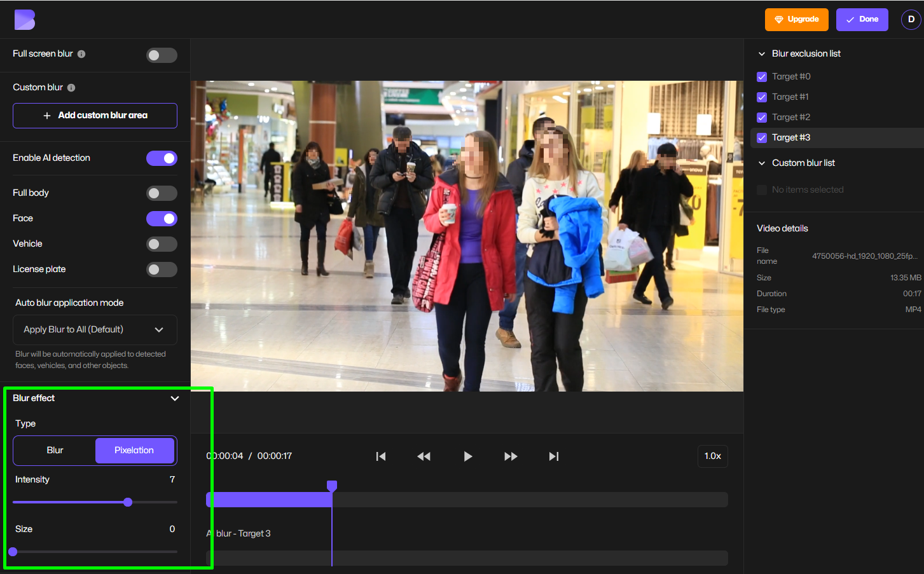The image size is (924, 574).
Task: Uncheck Target #2 in the exclusion list
Action: [x=761, y=117]
